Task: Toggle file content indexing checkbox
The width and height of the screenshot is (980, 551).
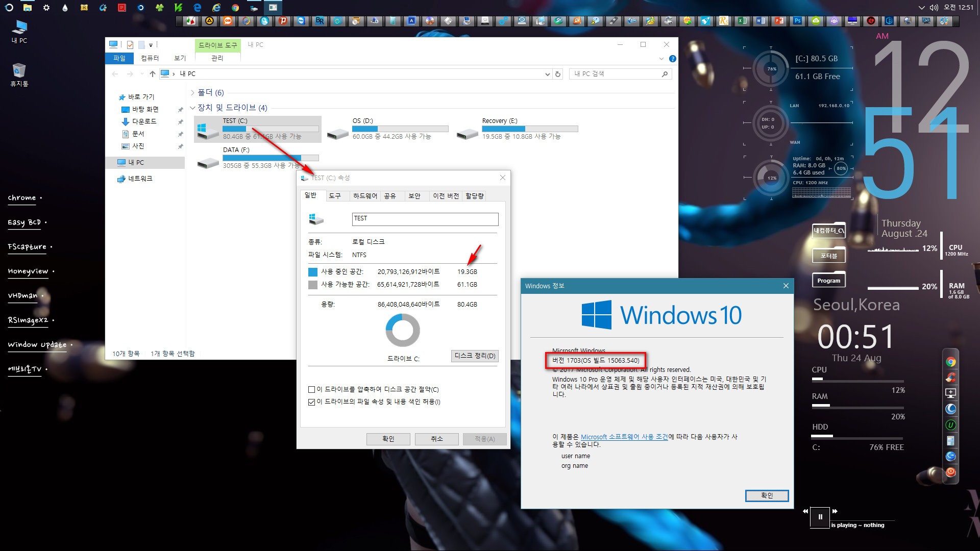Action: click(312, 402)
